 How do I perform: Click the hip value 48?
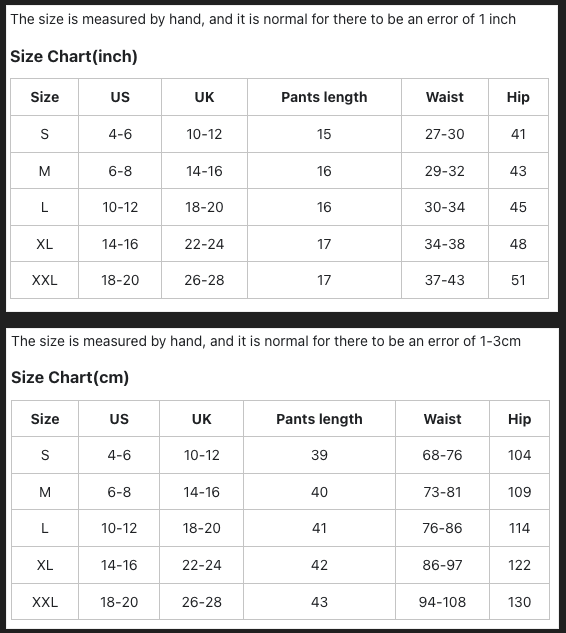(x=518, y=244)
